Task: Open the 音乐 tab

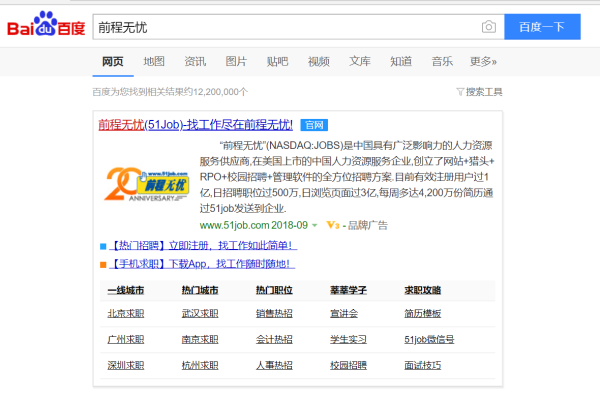Action: tap(442, 61)
